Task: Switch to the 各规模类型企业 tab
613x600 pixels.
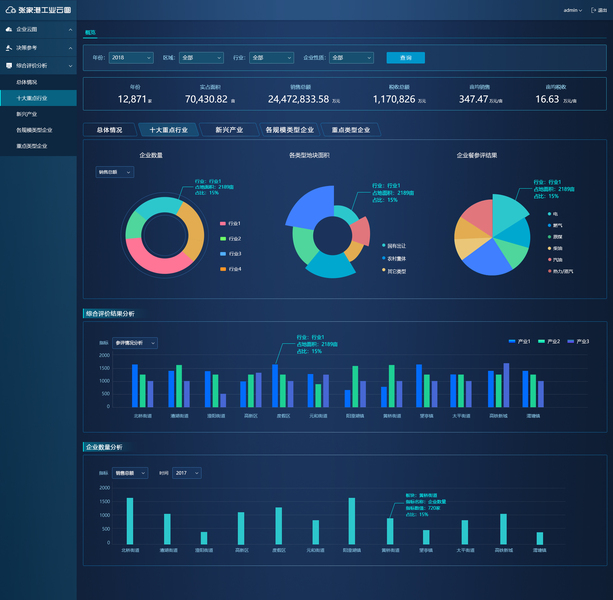Action: (x=290, y=130)
